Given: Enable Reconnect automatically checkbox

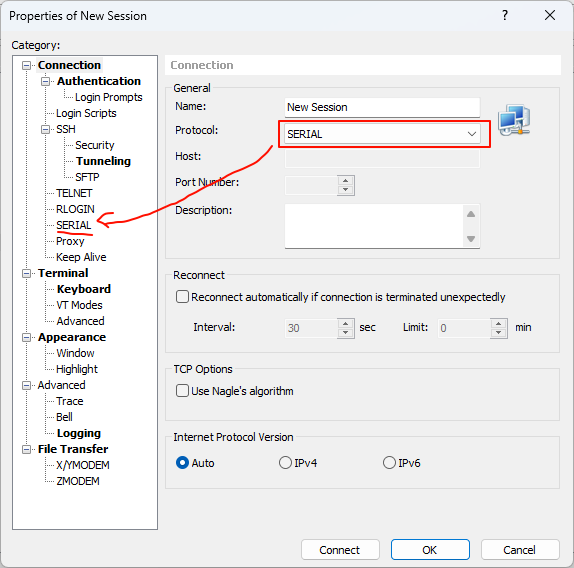Looking at the screenshot, I should coord(182,297).
